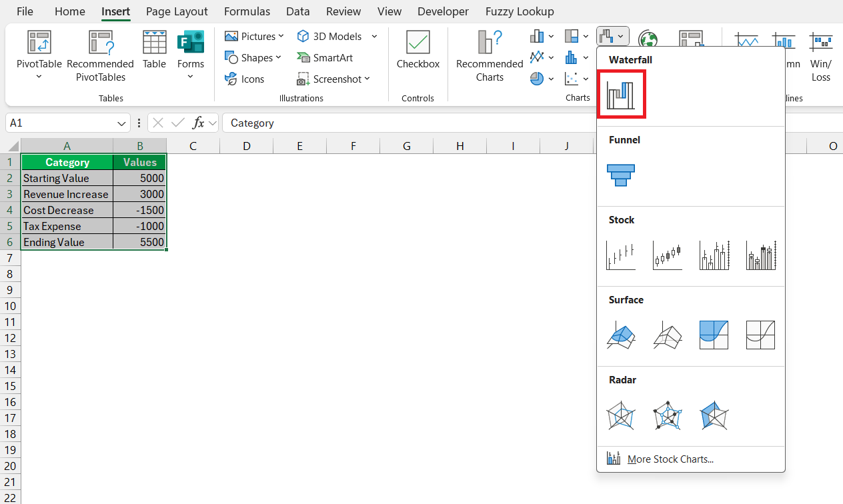The image size is (843, 504).
Task: Expand the 3D Models dropdown
Action: (x=374, y=36)
